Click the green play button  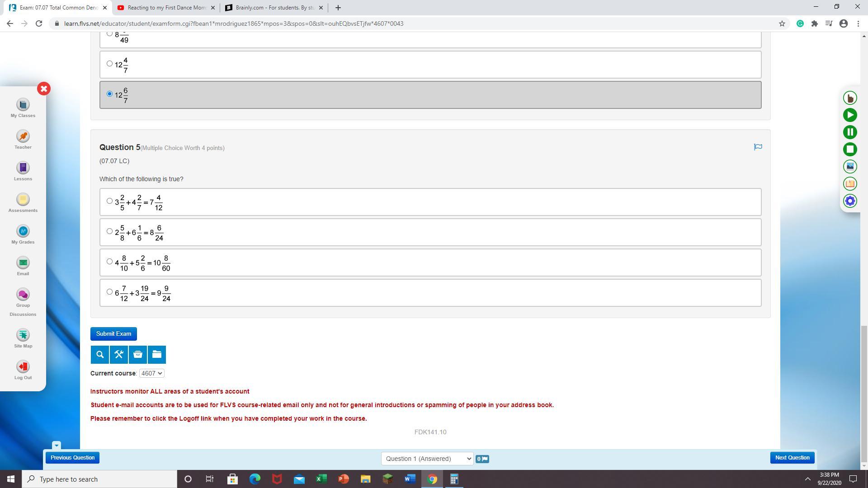click(x=850, y=115)
